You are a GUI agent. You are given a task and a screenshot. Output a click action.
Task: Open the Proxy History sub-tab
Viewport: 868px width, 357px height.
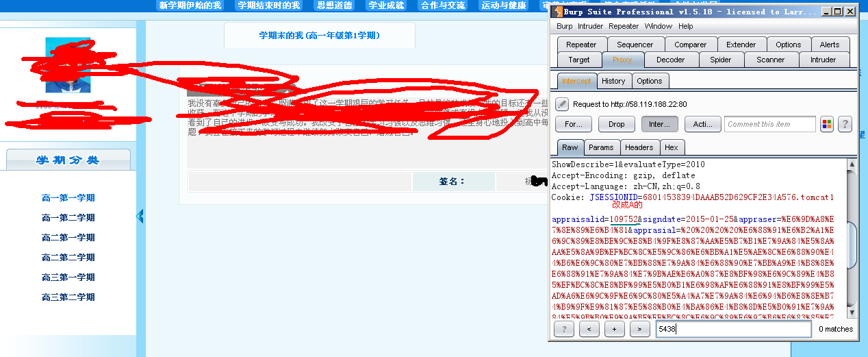pyautogui.click(x=613, y=81)
